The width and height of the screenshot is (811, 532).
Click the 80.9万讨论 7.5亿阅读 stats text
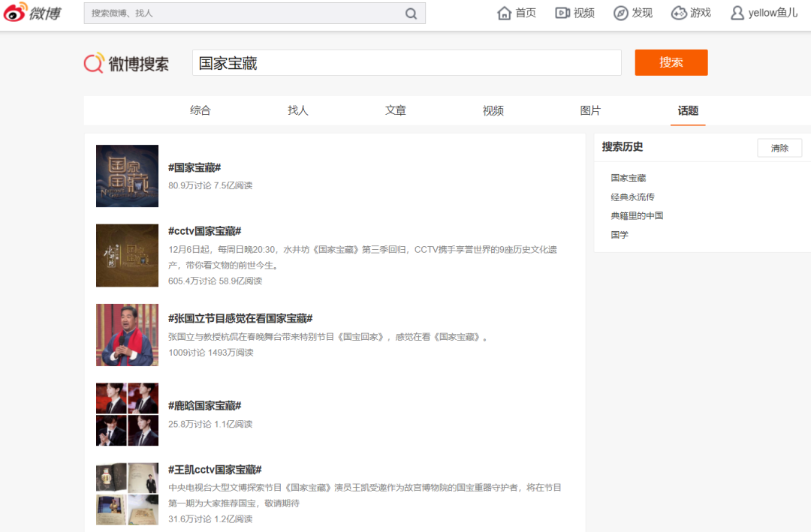(x=210, y=185)
